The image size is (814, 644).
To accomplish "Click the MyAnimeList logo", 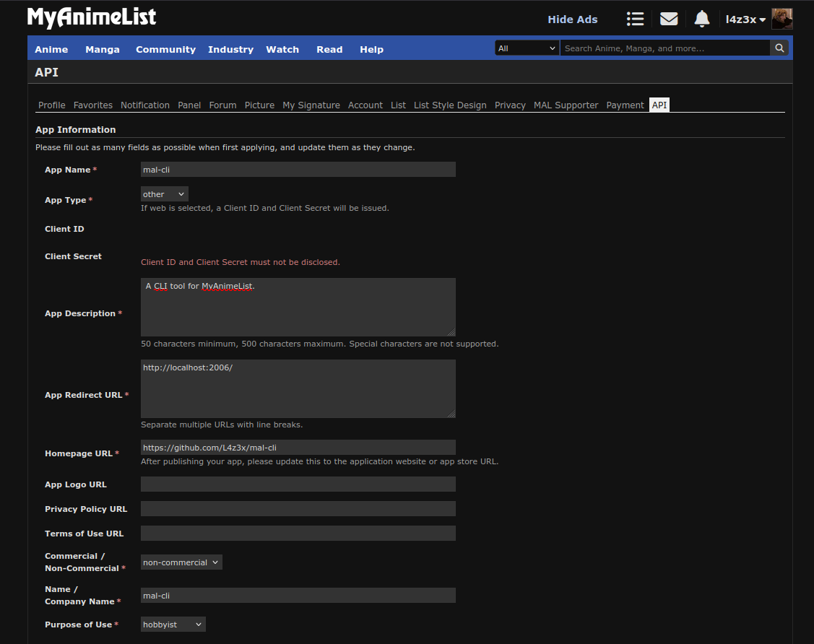I will [91, 17].
